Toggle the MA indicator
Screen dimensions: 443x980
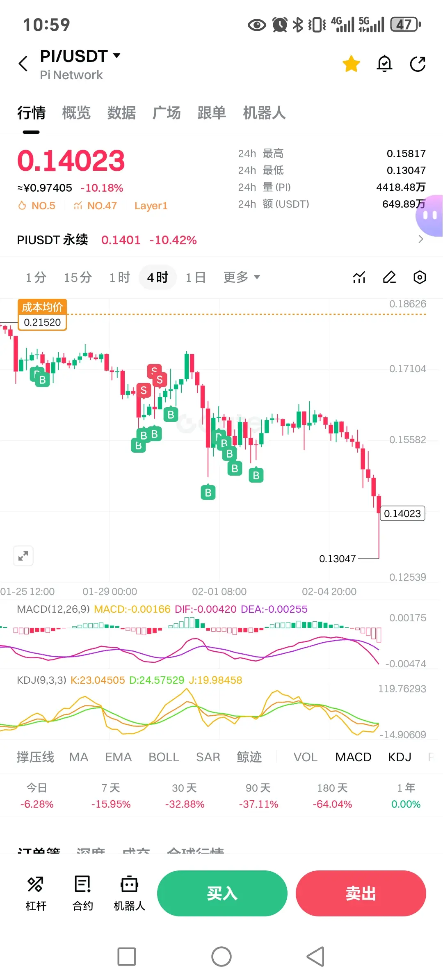pyautogui.click(x=79, y=757)
